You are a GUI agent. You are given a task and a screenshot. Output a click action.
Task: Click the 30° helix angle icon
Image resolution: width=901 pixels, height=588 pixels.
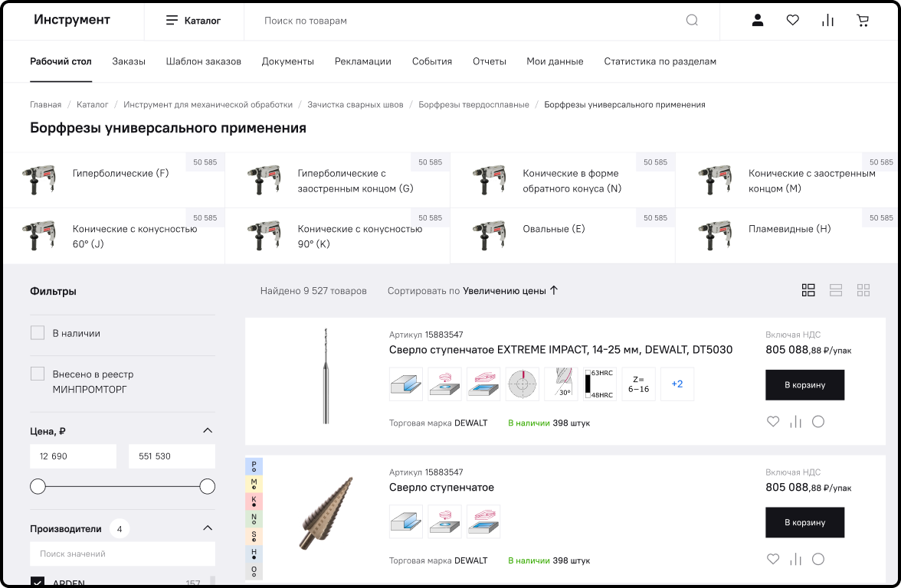click(x=561, y=384)
